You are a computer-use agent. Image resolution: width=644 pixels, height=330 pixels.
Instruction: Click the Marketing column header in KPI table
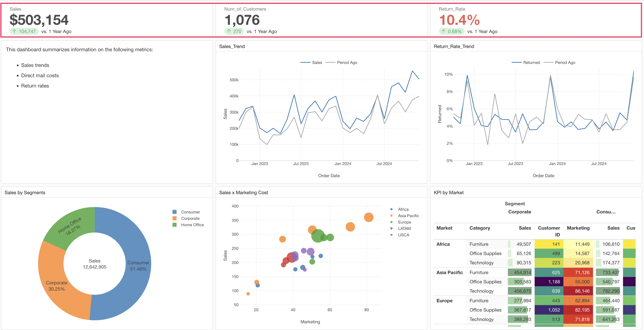(x=578, y=228)
